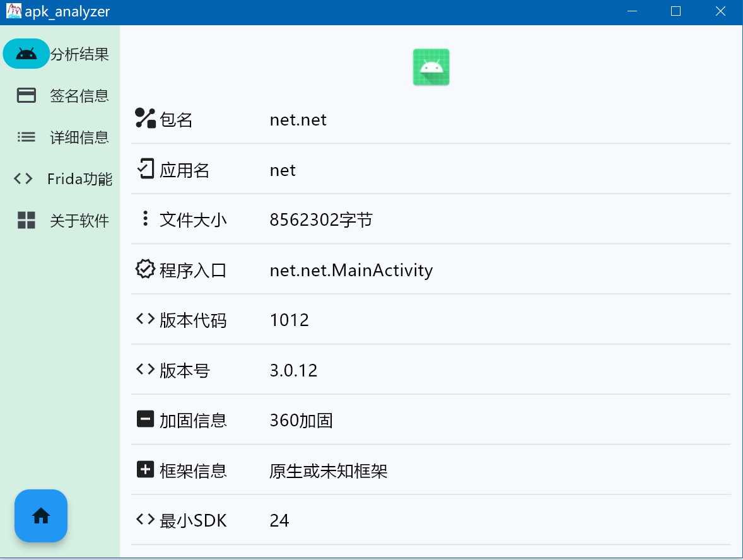
Task: Click the package name icon beside 包名
Action: (x=145, y=119)
